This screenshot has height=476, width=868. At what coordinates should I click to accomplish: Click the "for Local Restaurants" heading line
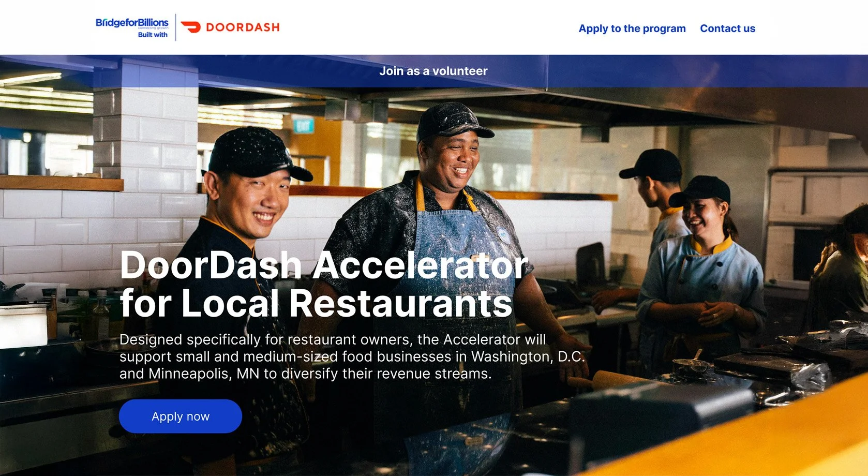pos(316,303)
